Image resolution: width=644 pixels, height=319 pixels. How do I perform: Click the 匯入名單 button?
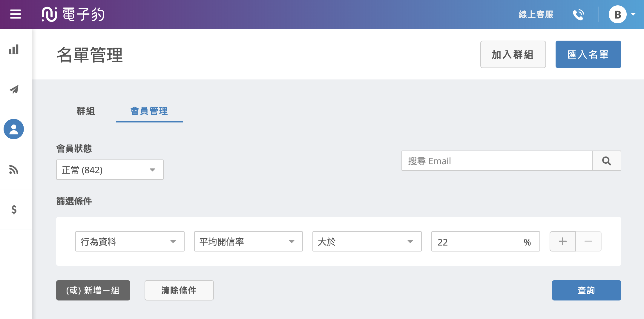point(588,54)
